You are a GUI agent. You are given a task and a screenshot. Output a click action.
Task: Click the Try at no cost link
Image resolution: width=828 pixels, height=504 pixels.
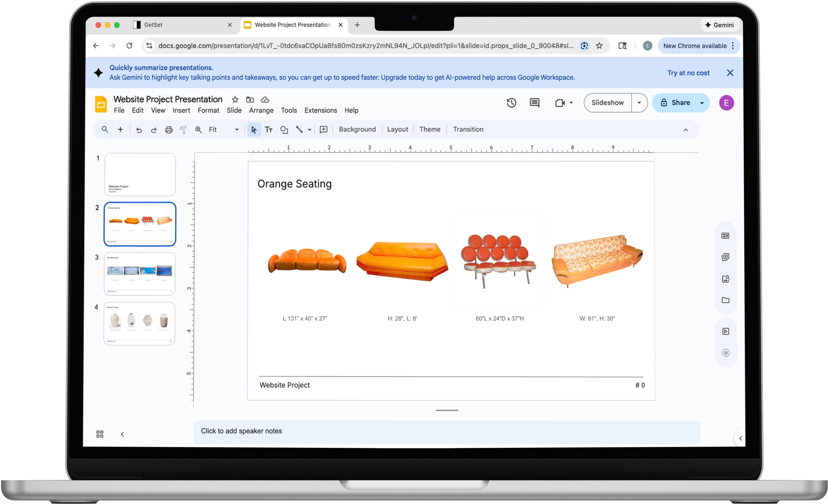(x=688, y=73)
